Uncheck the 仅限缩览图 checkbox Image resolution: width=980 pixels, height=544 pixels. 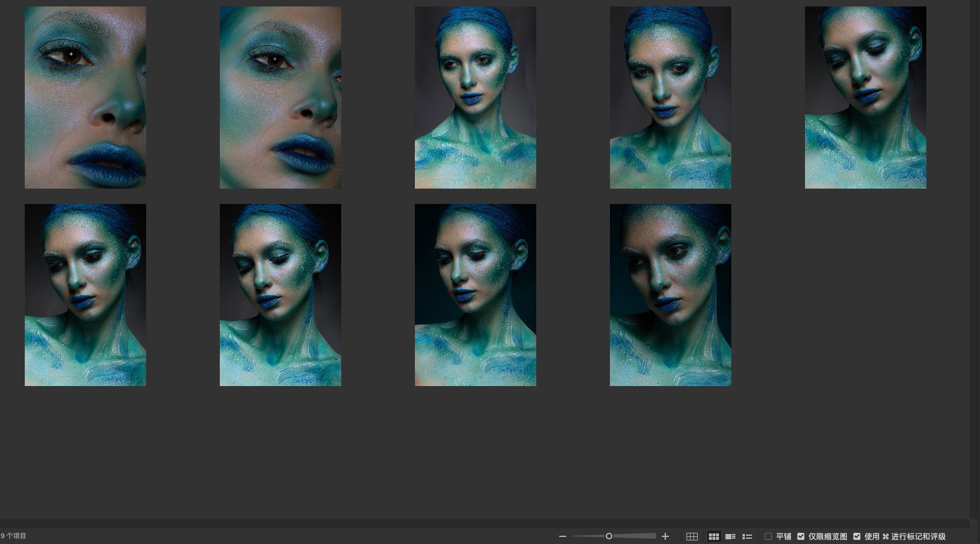coord(801,536)
